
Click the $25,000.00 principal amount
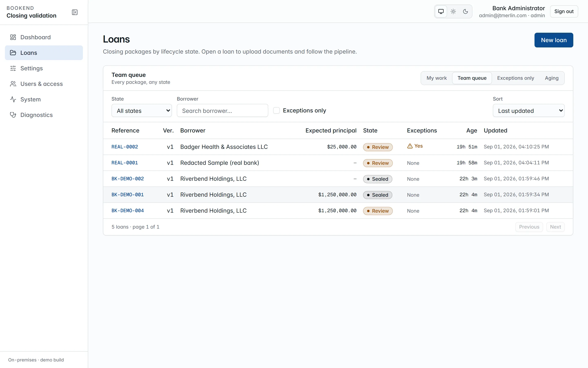pyautogui.click(x=342, y=147)
